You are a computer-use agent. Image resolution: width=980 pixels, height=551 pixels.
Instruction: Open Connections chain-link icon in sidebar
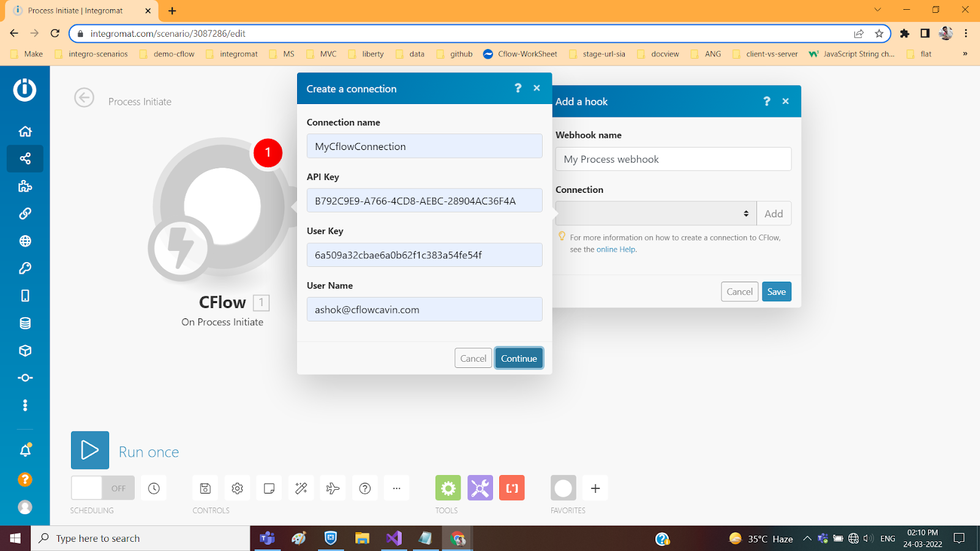[x=25, y=214]
